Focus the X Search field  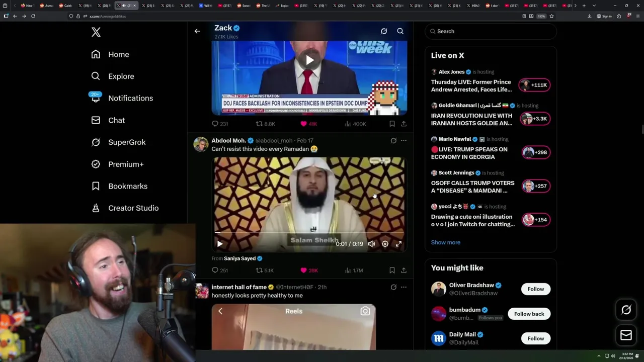pyautogui.click(x=491, y=31)
